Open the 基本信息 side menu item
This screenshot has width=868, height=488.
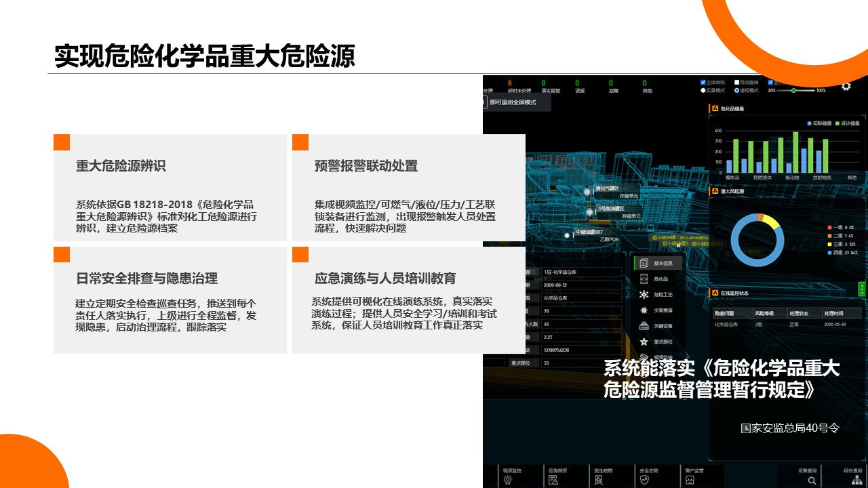[658, 263]
